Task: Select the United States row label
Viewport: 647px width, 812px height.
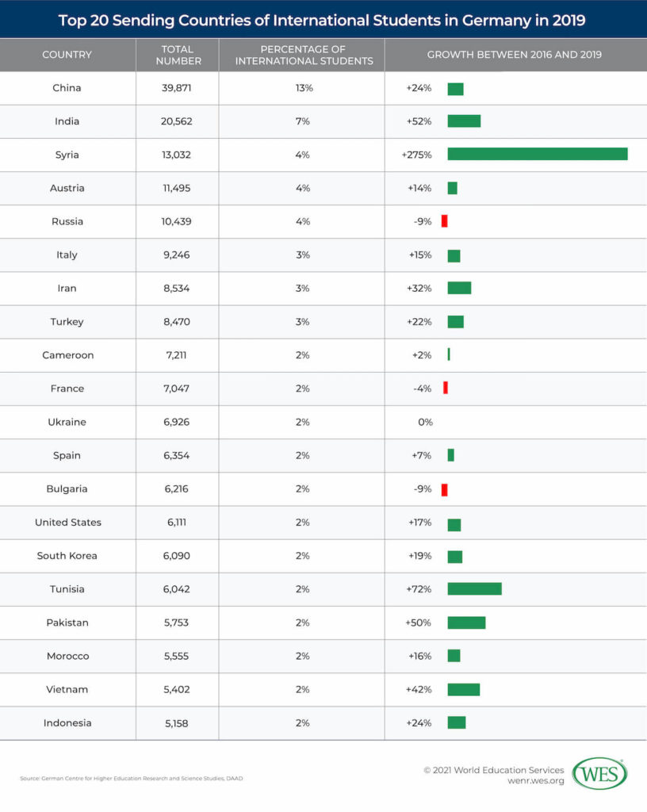Action: [x=67, y=523]
